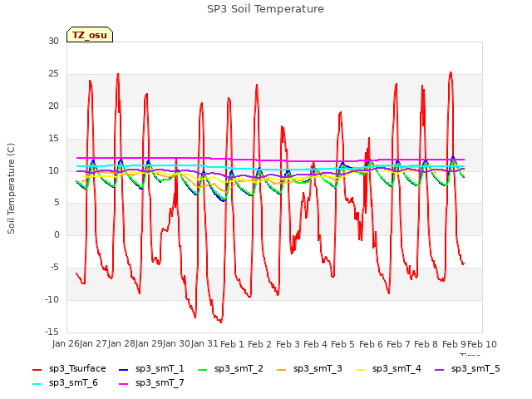The width and height of the screenshot is (532, 399).
Task: Click the Feb 10 x-axis tick label
Action: [482, 344]
